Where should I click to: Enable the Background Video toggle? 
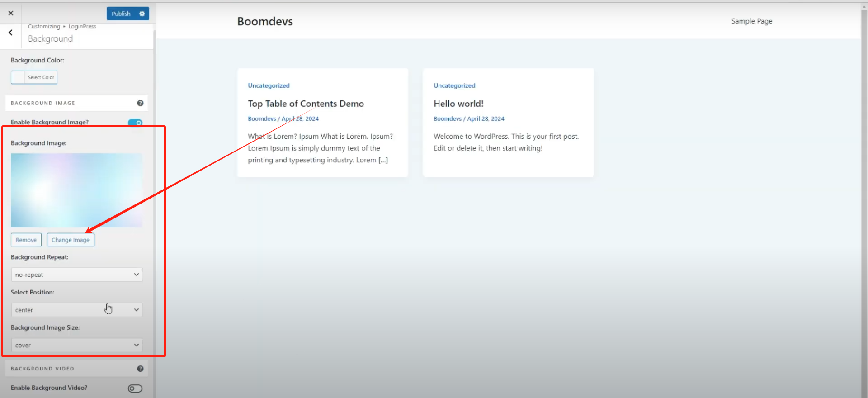[135, 389]
